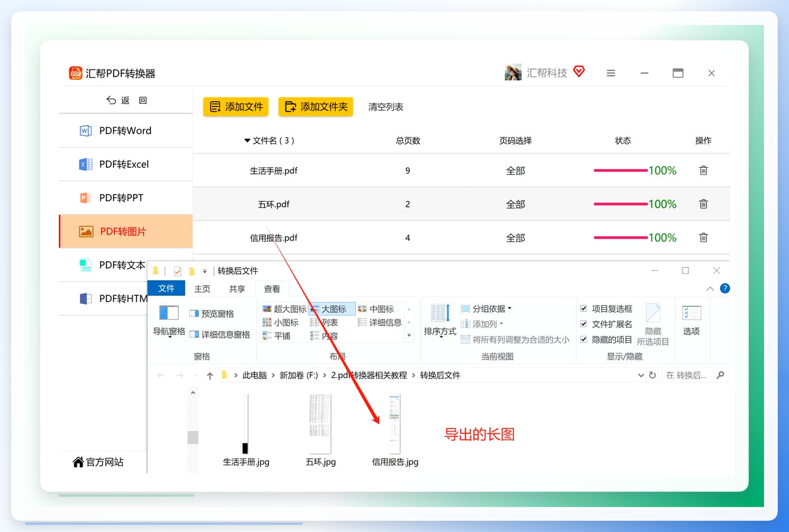Click the red VIP diamond icon
The width and height of the screenshot is (789, 532).
click(x=579, y=72)
